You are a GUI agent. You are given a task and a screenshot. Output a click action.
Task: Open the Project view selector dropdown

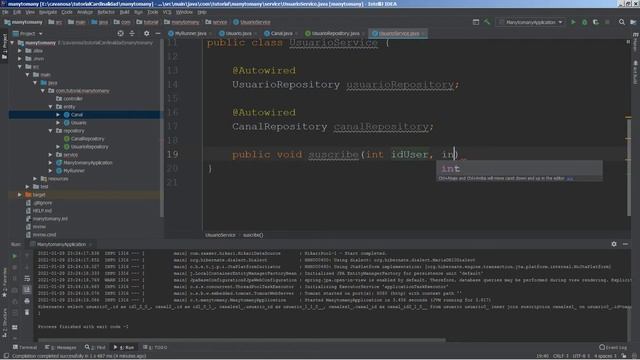pyautogui.click(x=28, y=33)
